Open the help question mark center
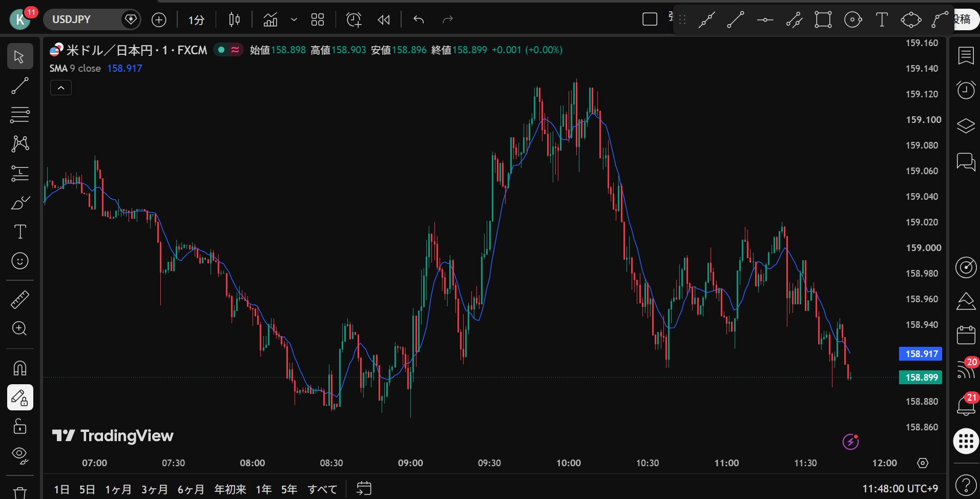 966,484
